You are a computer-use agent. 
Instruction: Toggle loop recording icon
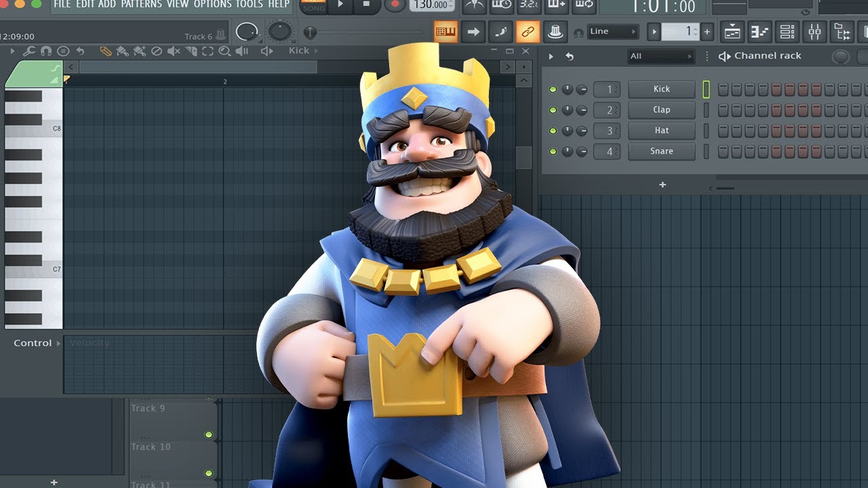click(x=584, y=5)
